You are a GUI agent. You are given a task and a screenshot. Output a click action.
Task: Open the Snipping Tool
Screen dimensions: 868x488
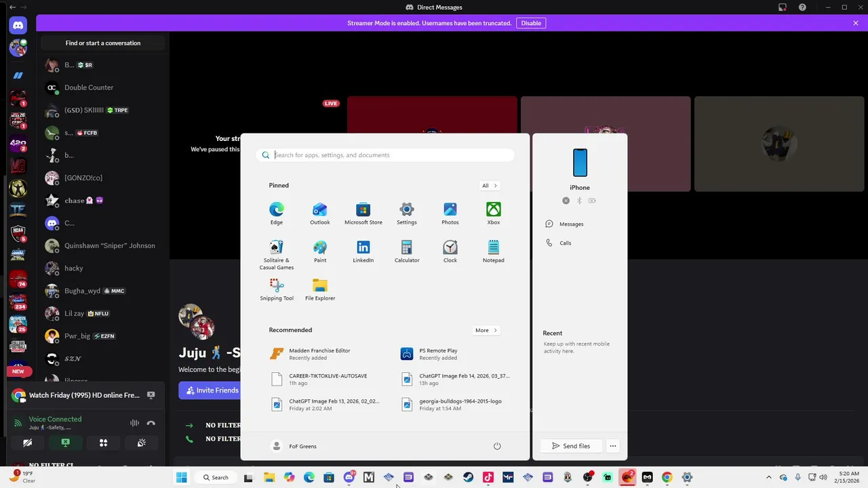[277, 289]
